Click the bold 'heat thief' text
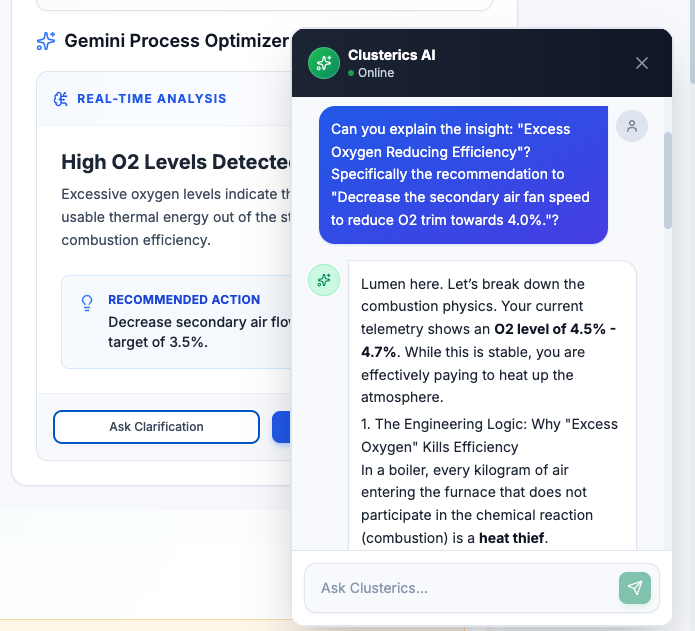 coord(511,538)
